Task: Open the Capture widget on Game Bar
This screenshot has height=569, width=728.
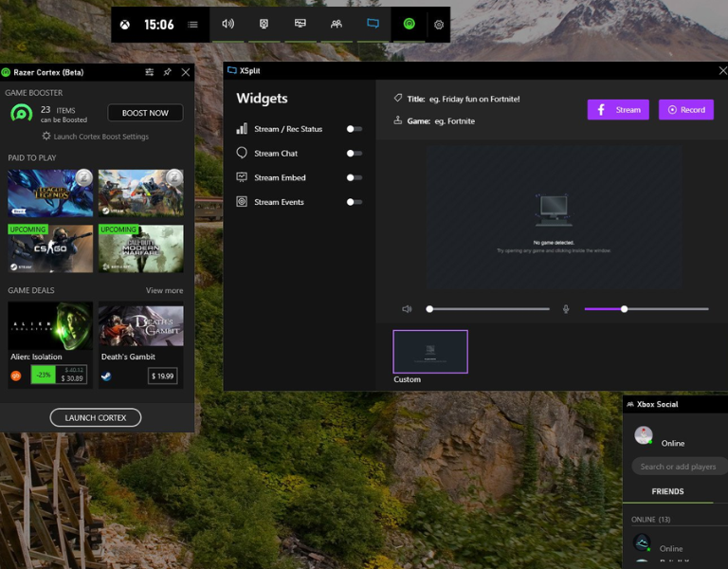Action: pos(264,24)
